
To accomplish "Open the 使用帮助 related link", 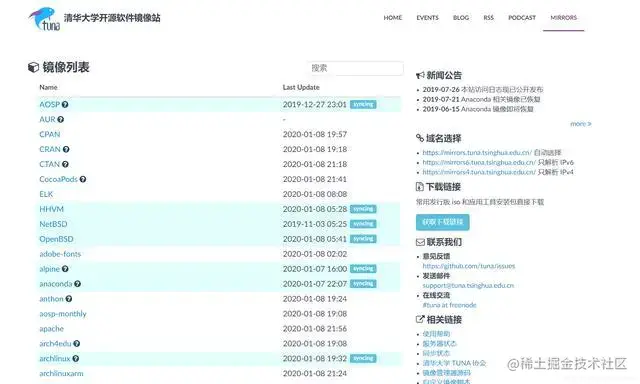I will click(x=436, y=334).
